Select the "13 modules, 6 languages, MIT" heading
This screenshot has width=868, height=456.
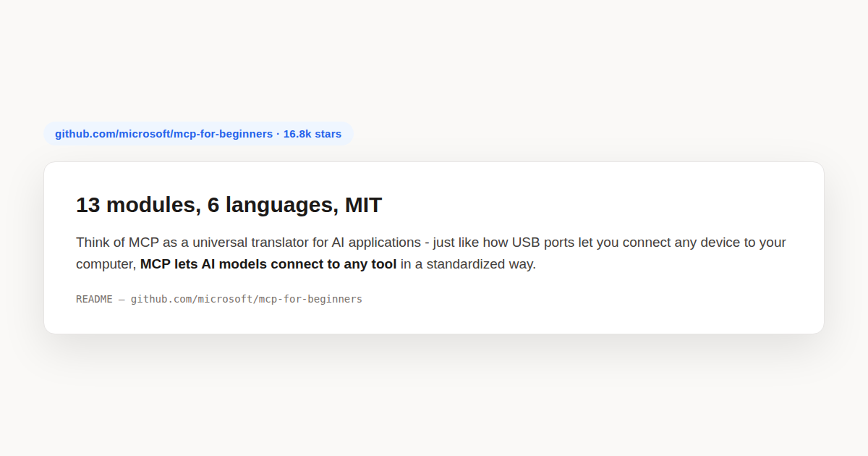[229, 205]
